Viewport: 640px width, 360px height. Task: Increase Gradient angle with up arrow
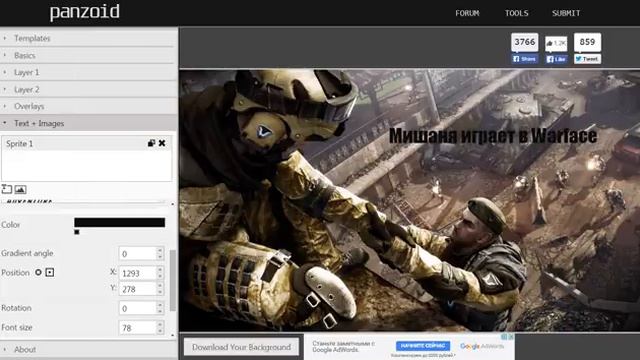click(160, 250)
